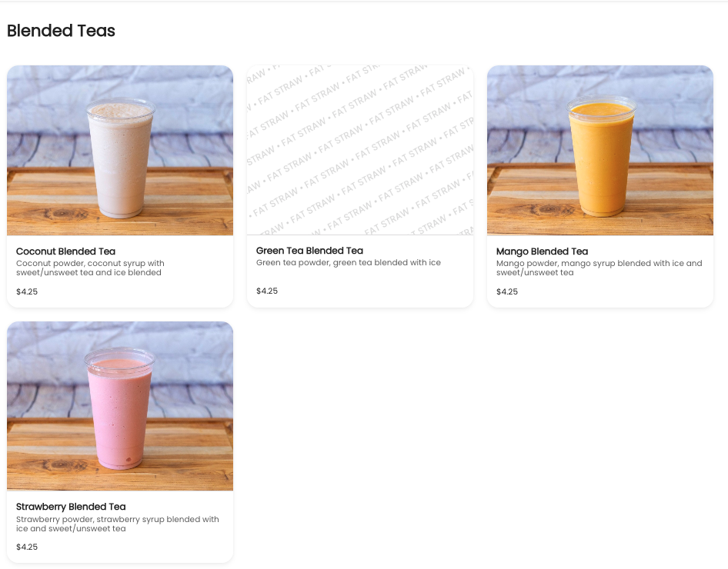
Task: Click the Mango Blended Tea description text
Action: [599, 268]
